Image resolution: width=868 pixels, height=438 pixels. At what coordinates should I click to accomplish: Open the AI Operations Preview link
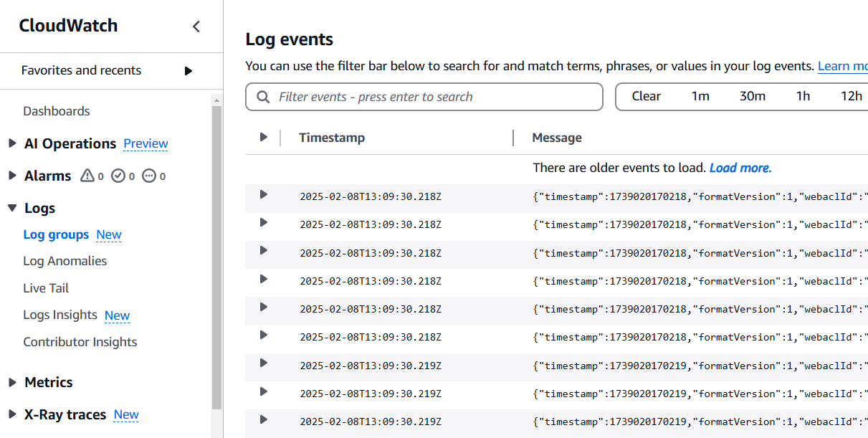coord(146,143)
